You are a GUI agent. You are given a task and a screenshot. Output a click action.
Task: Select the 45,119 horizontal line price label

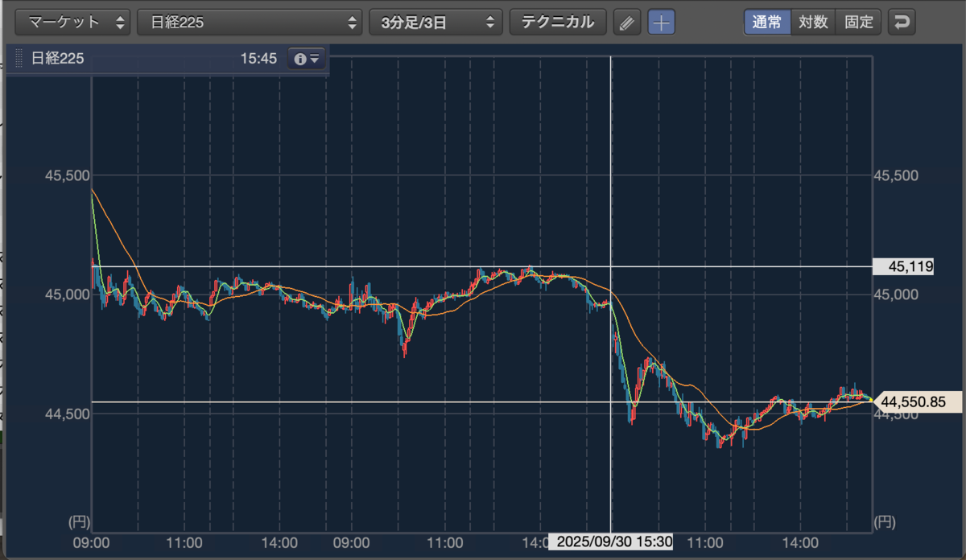903,266
